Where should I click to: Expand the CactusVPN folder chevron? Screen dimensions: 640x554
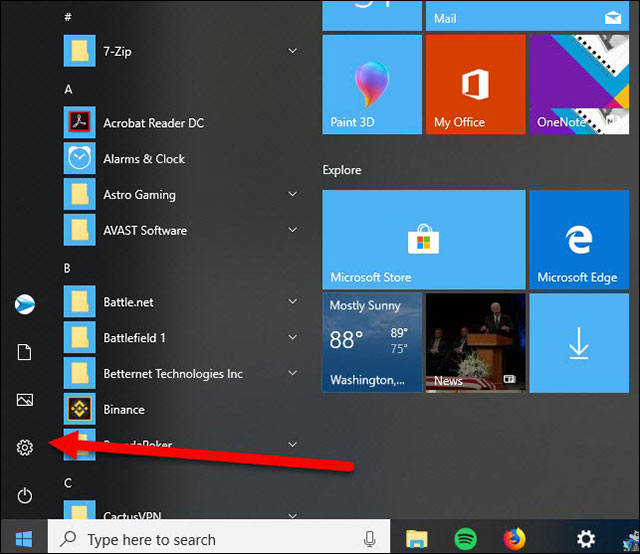click(x=293, y=516)
